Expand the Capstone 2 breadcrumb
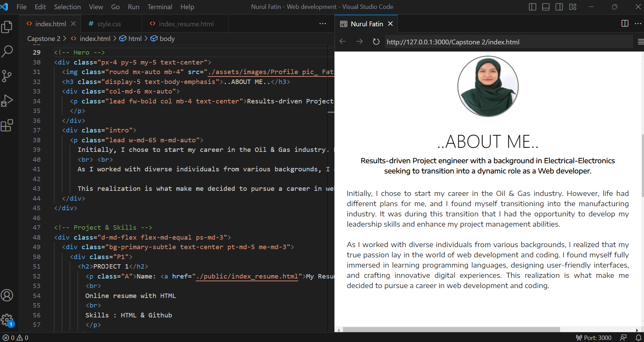644x342 pixels. pyautogui.click(x=44, y=39)
